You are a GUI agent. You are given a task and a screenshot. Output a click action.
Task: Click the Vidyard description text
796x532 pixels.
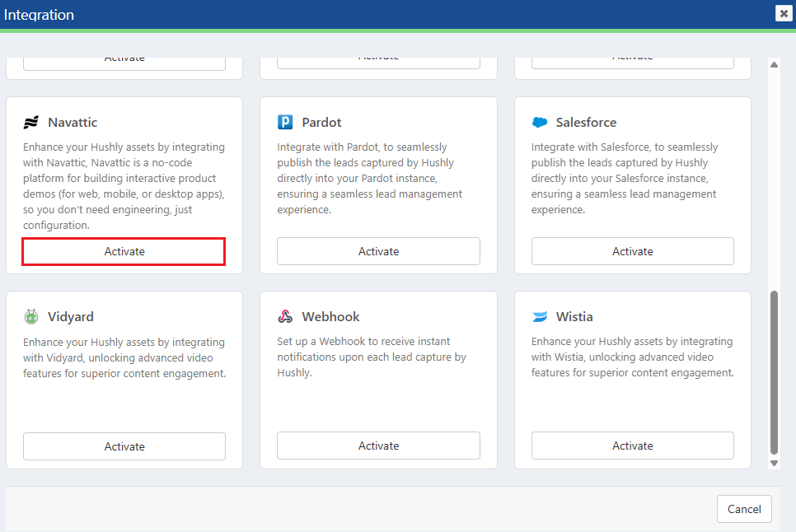124,357
